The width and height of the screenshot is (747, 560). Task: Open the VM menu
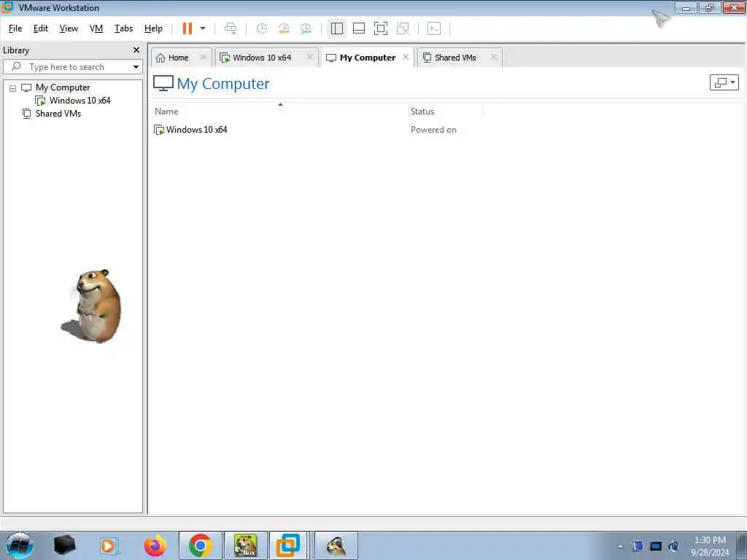tap(96, 28)
